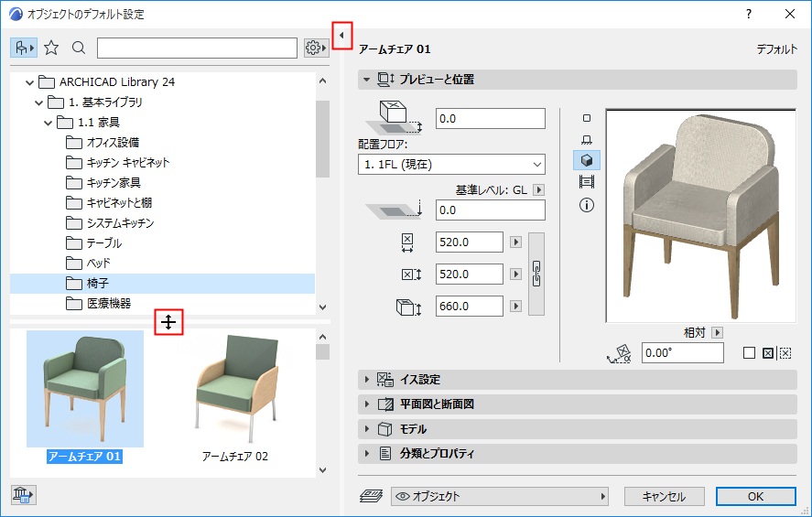Expand the 平面図と断面図 panel
The width and height of the screenshot is (812, 517).
coord(367,404)
